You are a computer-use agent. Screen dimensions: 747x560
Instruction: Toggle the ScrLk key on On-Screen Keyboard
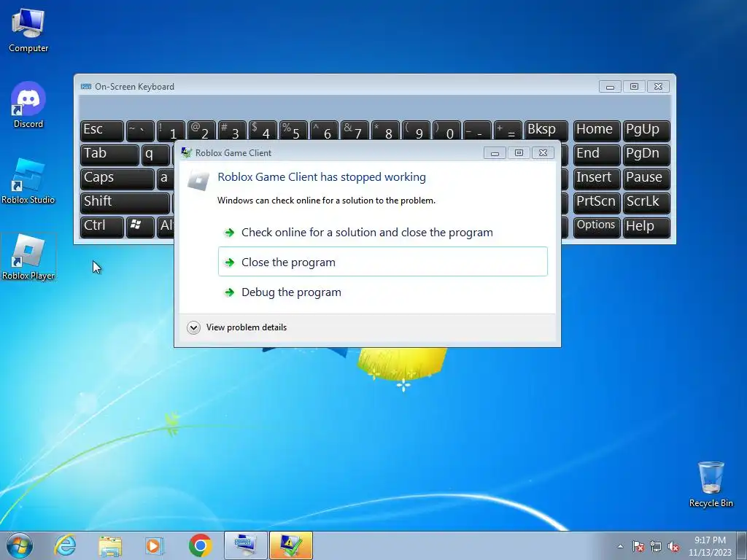[646, 203]
